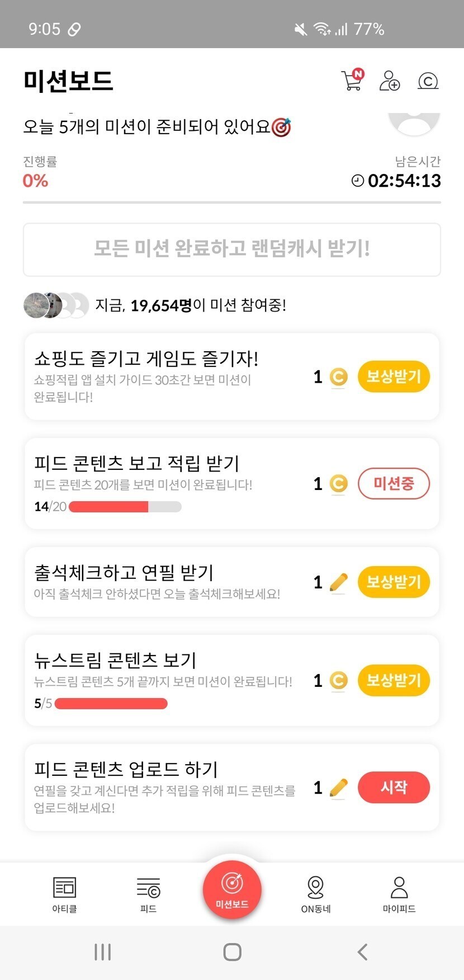Tap the participant avatars thumbnail group
Viewport: 464px width, 980px height.
click(x=56, y=305)
